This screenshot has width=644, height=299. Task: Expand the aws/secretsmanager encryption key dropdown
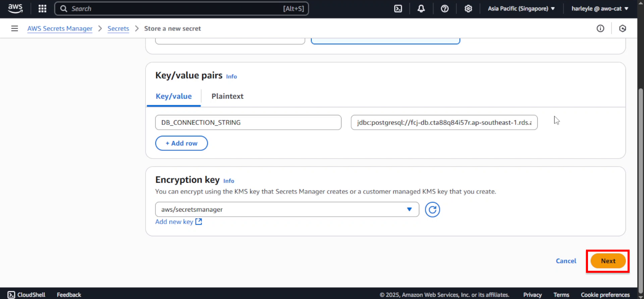[x=287, y=209]
